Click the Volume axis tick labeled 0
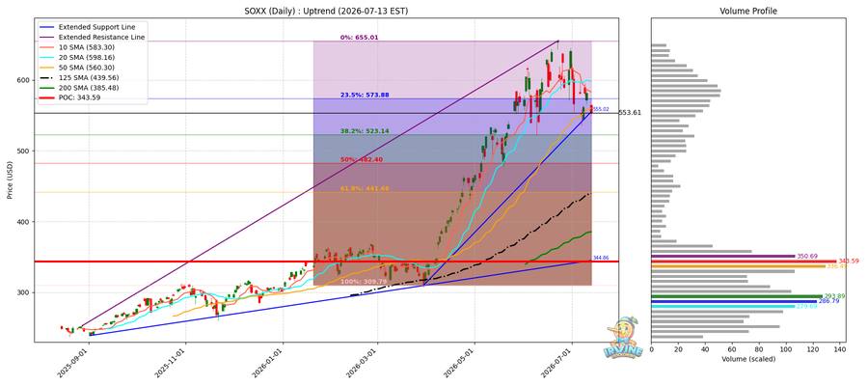The image size is (868, 386). click(x=652, y=349)
